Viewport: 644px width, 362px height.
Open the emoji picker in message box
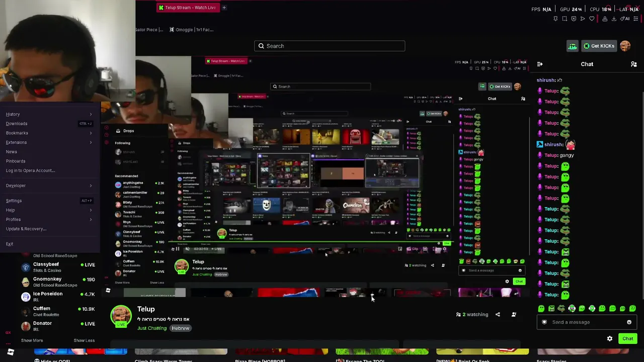pyautogui.click(x=629, y=322)
